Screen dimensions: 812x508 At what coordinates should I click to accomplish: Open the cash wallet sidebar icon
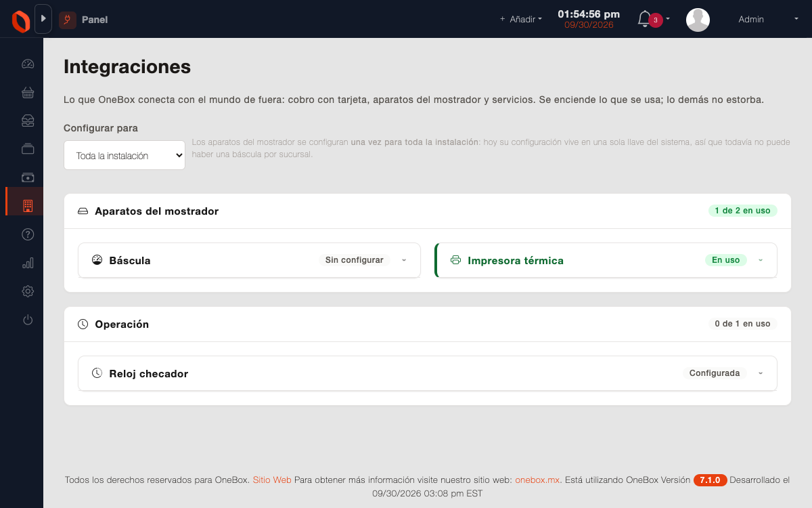click(28, 177)
